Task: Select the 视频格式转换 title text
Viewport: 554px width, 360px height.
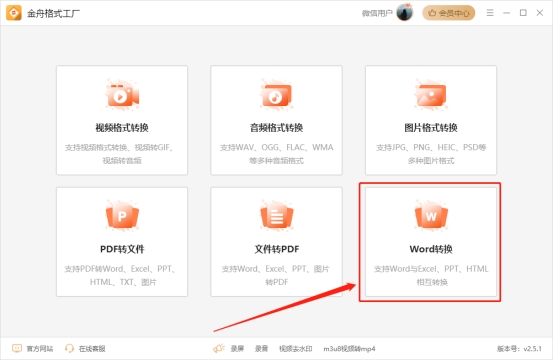Action: click(x=122, y=128)
